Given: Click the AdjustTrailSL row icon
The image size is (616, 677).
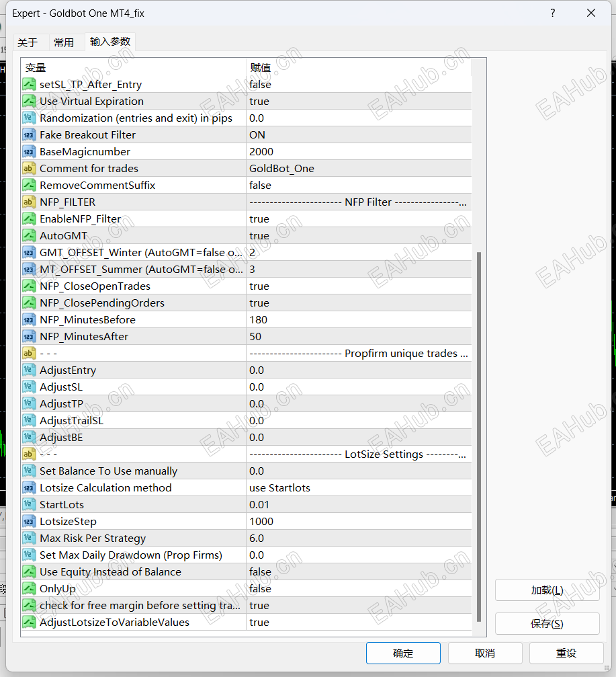Looking at the screenshot, I should click(29, 421).
